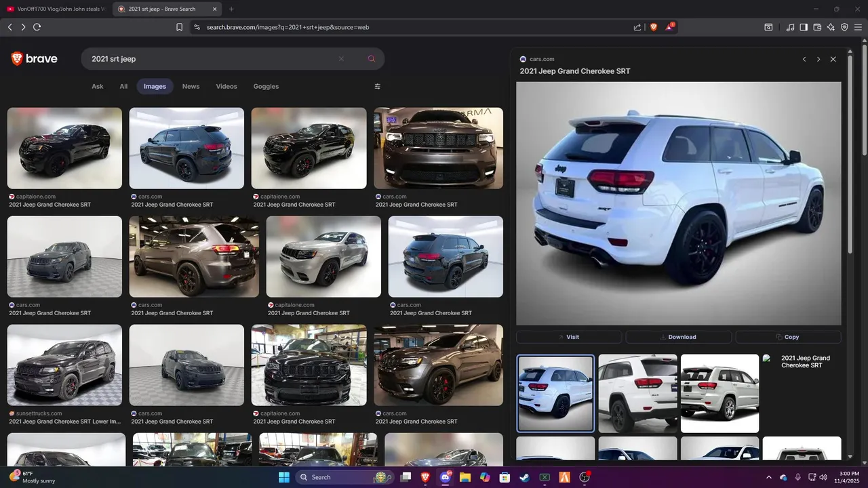Viewport: 868px width, 488px height.
Task: Switch to the All results tab
Action: pyautogui.click(x=123, y=86)
